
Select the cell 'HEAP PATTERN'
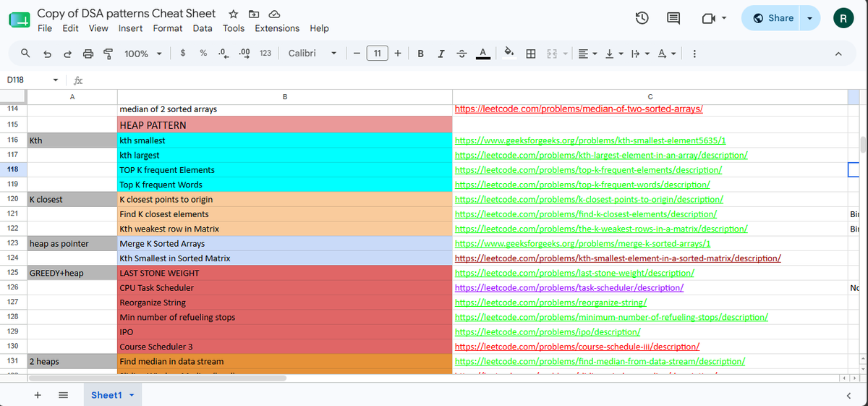pyautogui.click(x=285, y=125)
